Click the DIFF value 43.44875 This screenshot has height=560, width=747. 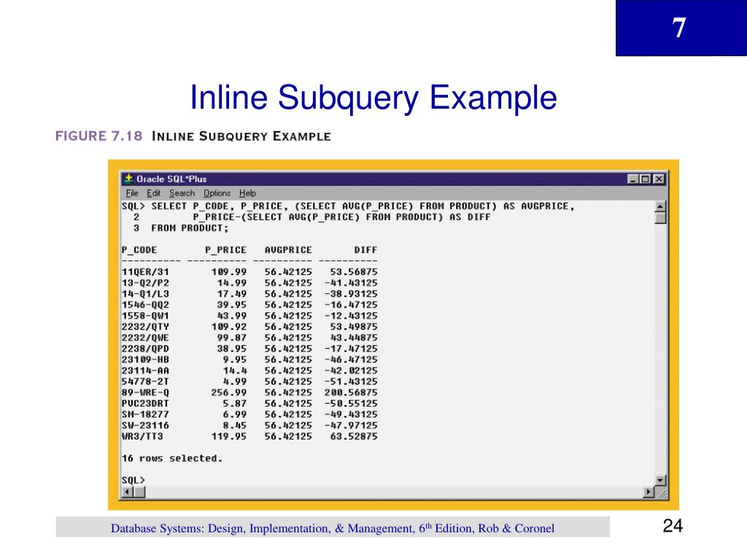click(354, 338)
